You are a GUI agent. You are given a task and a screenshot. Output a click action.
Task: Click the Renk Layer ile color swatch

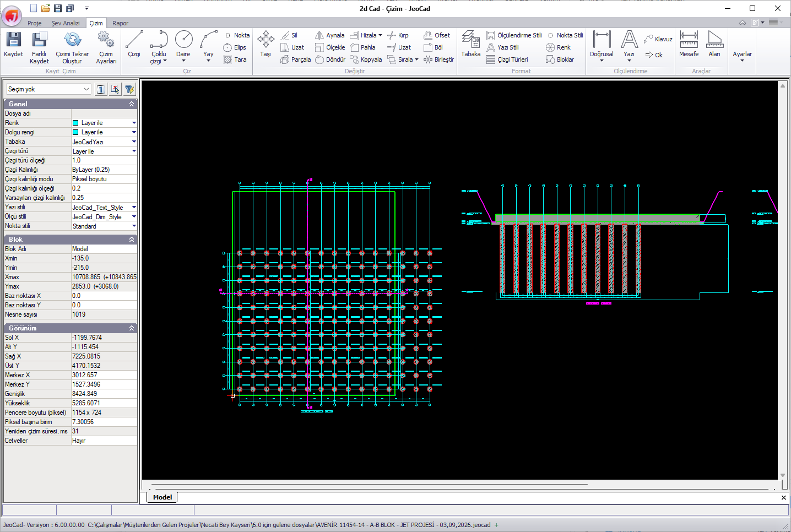pos(75,123)
